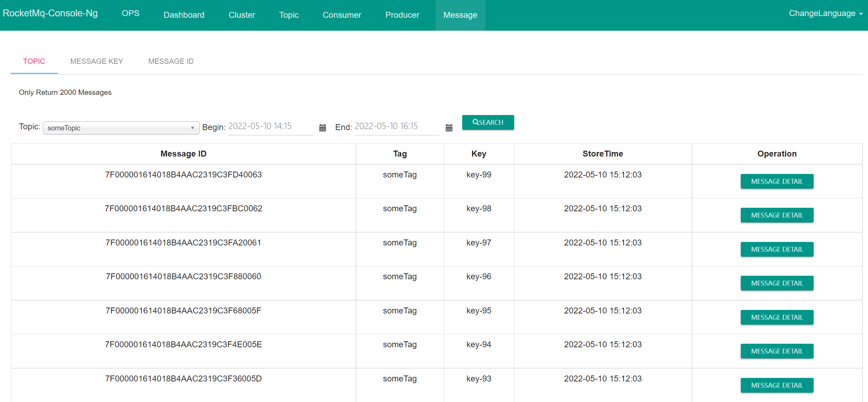Viewport: 868px width, 402px height.
Task: Select the TOPIC tab
Action: click(x=34, y=61)
